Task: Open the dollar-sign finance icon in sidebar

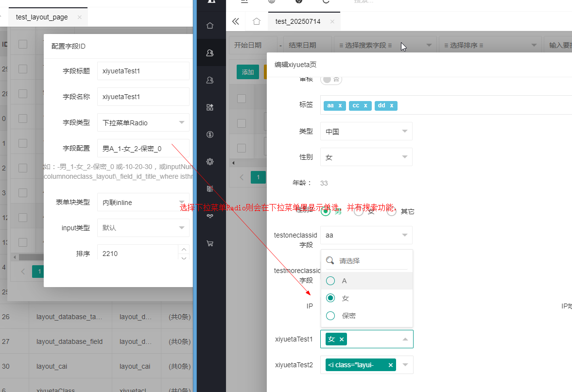Action: click(210, 135)
